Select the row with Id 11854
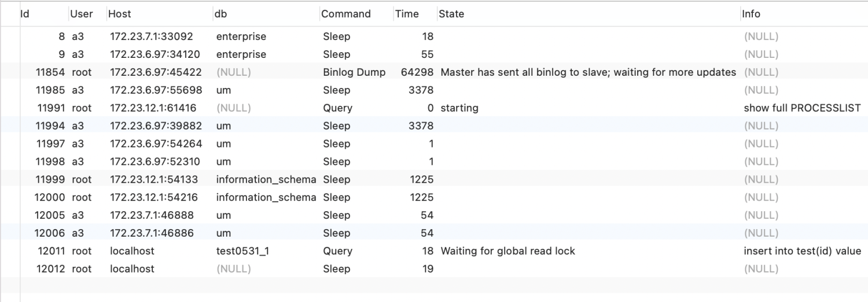The width and height of the screenshot is (868, 302). [51, 72]
